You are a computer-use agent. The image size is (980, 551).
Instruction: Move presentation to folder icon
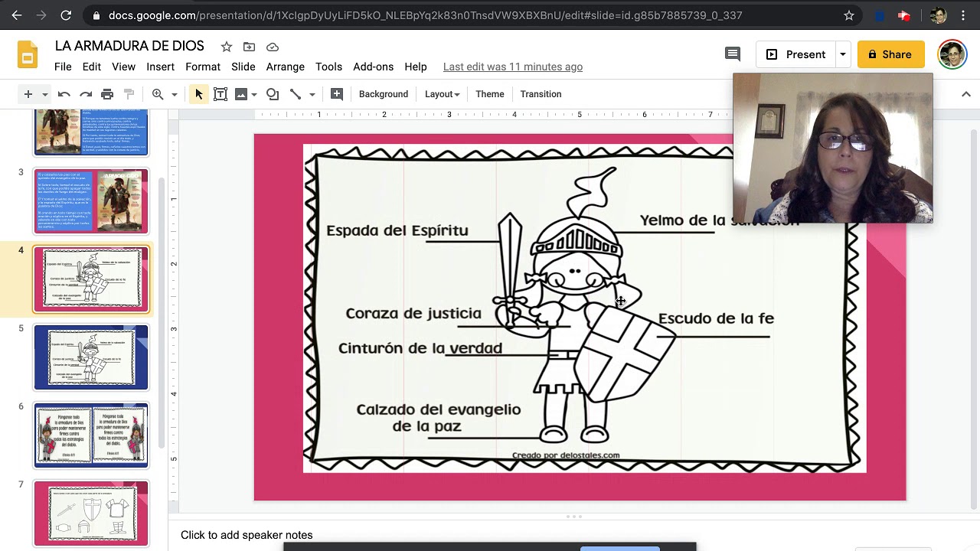(249, 47)
